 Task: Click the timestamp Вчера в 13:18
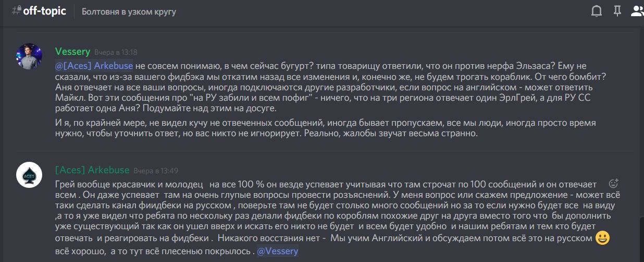coord(116,52)
